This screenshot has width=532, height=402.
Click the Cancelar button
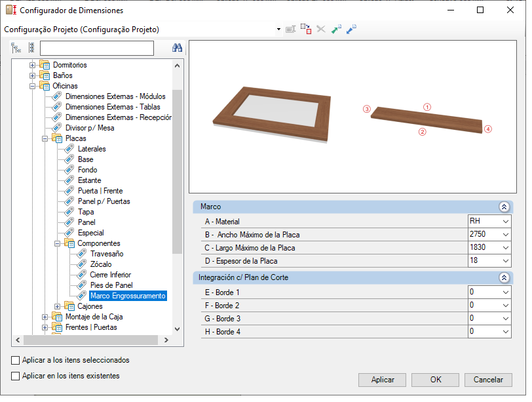click(488, 380)
